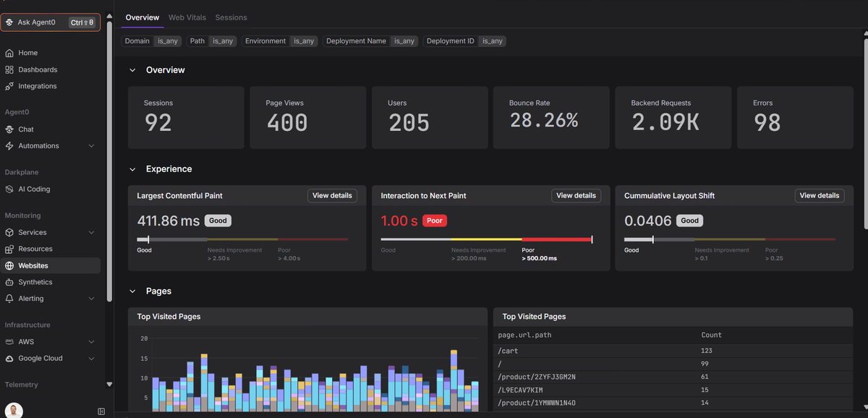868x418 pixels.
Task: Expand the Alerting submenu chevron
Action: click(91, 299)
